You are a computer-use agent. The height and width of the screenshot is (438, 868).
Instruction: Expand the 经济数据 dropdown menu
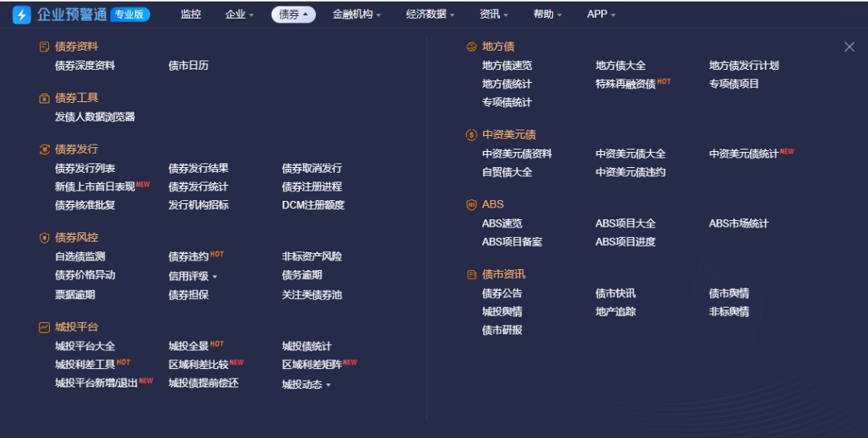(430, 14)
